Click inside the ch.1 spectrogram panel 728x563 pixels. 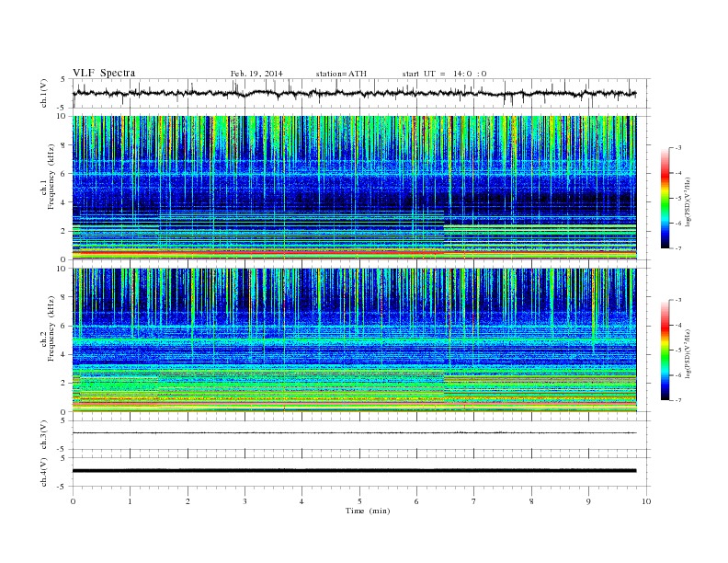coord(354,188)
